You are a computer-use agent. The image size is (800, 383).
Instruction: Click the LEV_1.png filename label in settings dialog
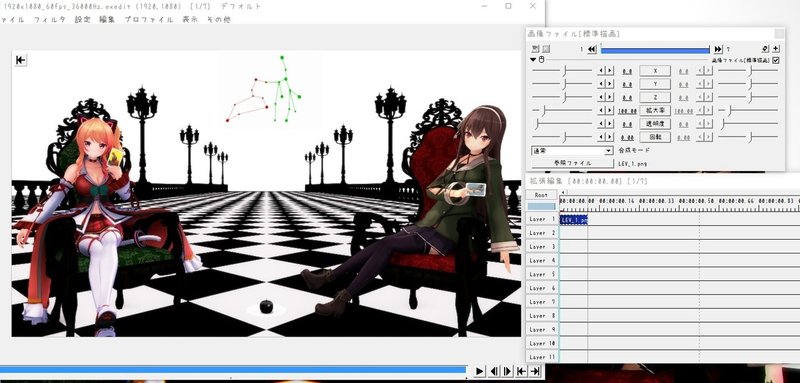click(633, 164)
